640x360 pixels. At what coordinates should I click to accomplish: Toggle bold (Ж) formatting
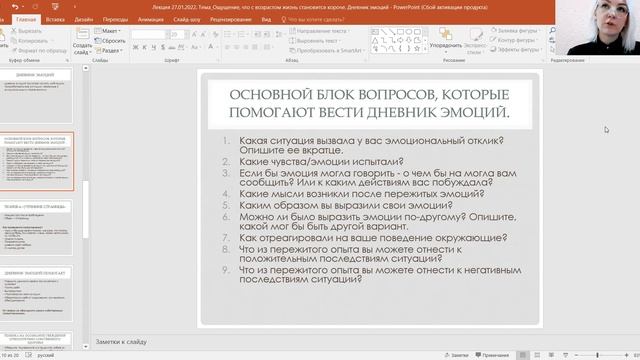point(136,48)
